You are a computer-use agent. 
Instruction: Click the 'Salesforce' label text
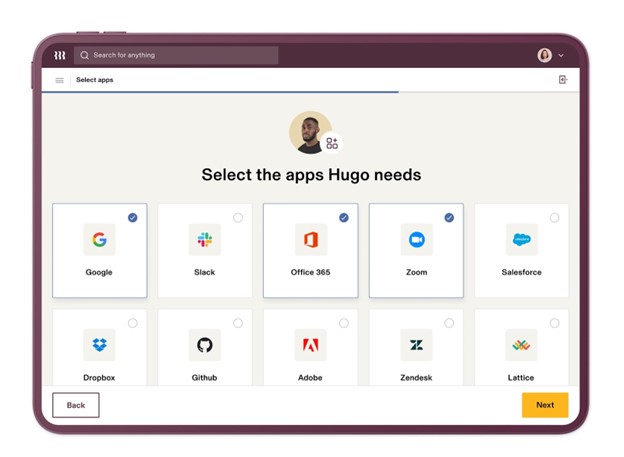(522, 272)
